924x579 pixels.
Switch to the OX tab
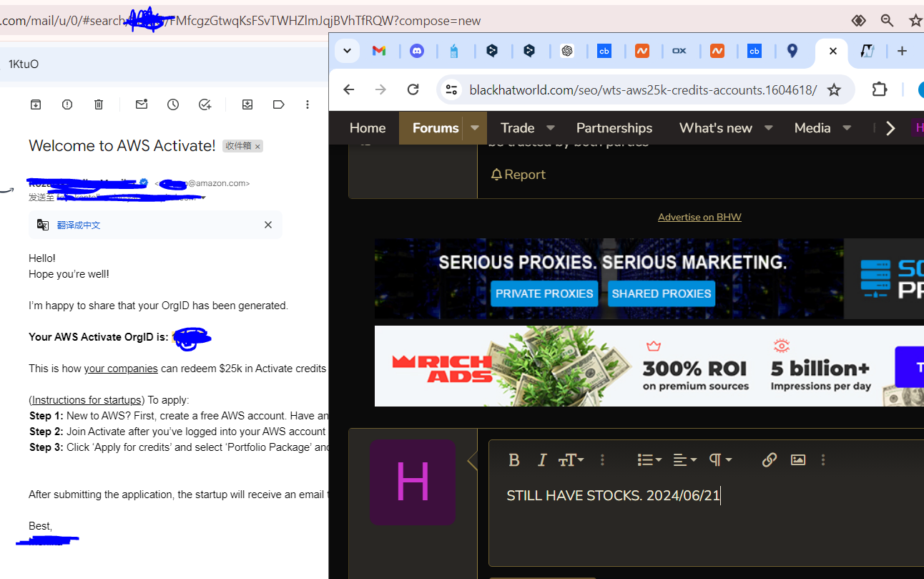(679, 51)
